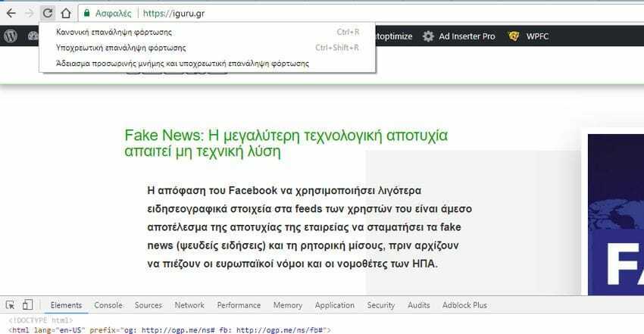Click the browser forward arrow
Image resolution: width=644 pixels, height=334 pixels.
29,13
